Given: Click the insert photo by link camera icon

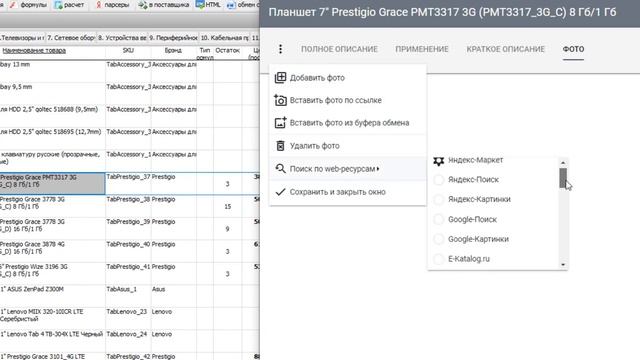Looking at the screenshot, I should [280, 100].
